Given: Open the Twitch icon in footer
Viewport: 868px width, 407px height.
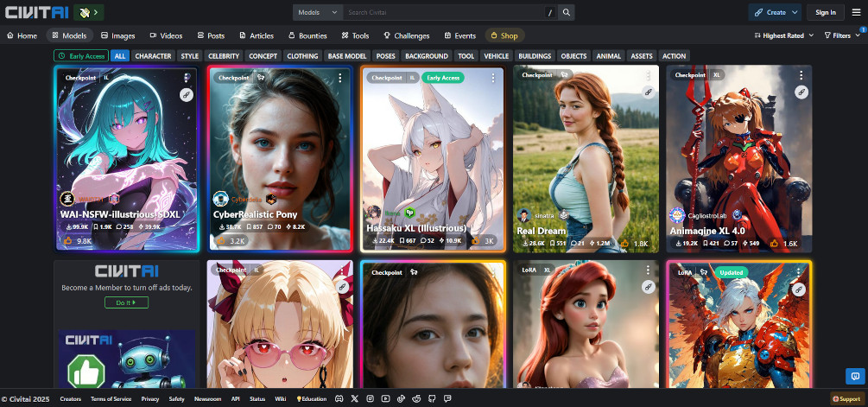Looking at the screenshot, I should [447, 398].
